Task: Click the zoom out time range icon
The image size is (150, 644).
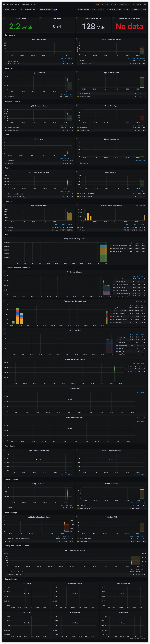Action: (129, 4)
